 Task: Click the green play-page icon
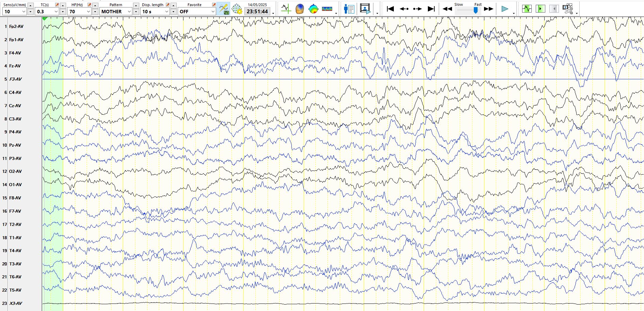(541, 9)
